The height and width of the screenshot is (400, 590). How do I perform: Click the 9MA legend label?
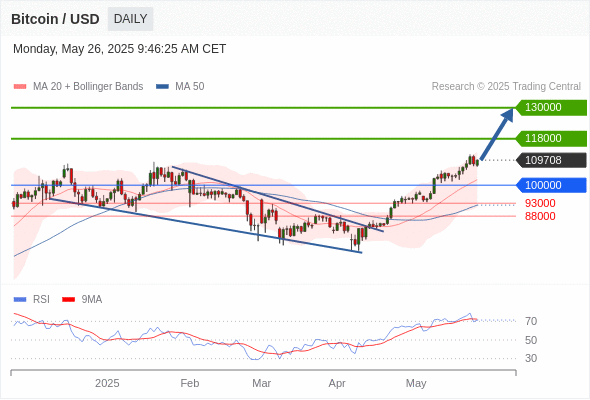[x=92, y=300]
